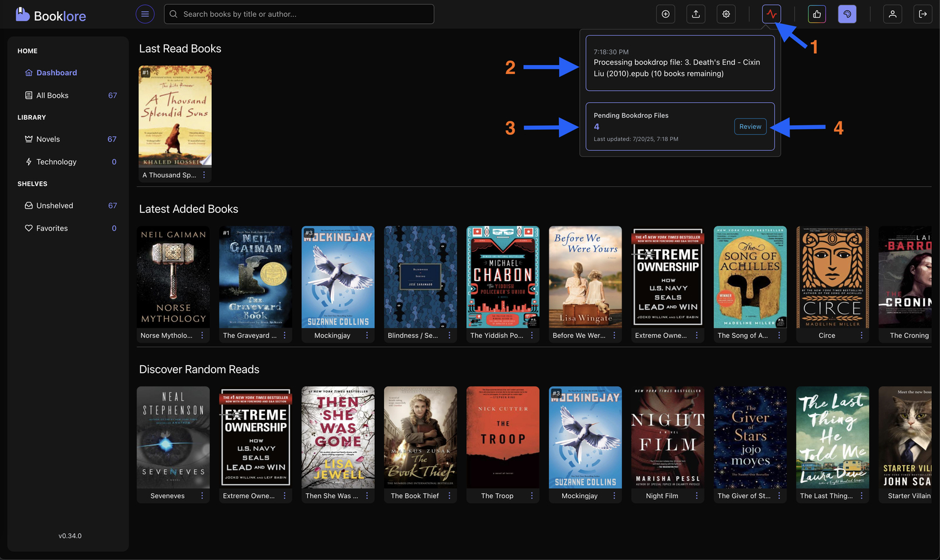Open the Mockingjay book cover
Screen dimensions: 940x560
[338, 277]
